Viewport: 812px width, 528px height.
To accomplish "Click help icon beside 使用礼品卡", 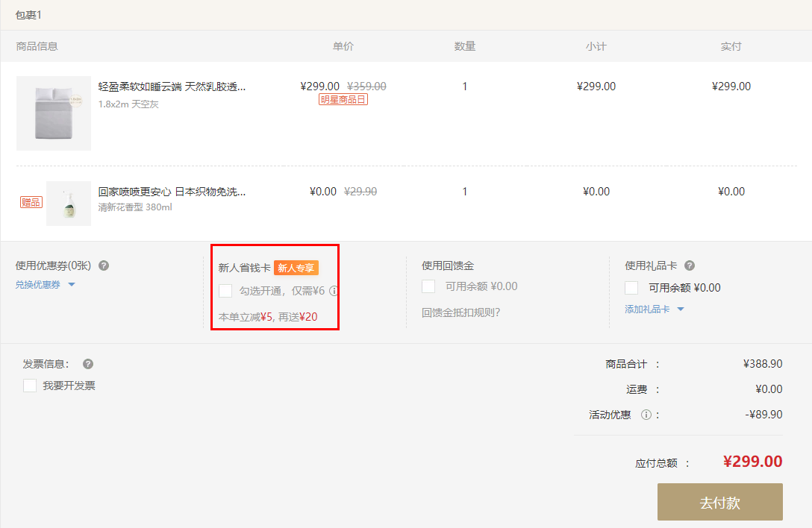I will (x=690, y=265).
